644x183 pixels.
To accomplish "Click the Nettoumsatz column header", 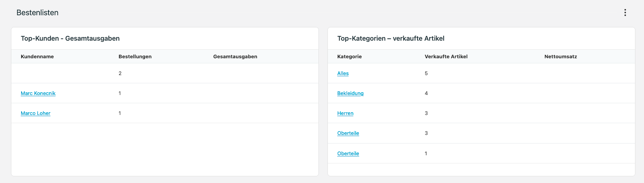I will [560, 57].
